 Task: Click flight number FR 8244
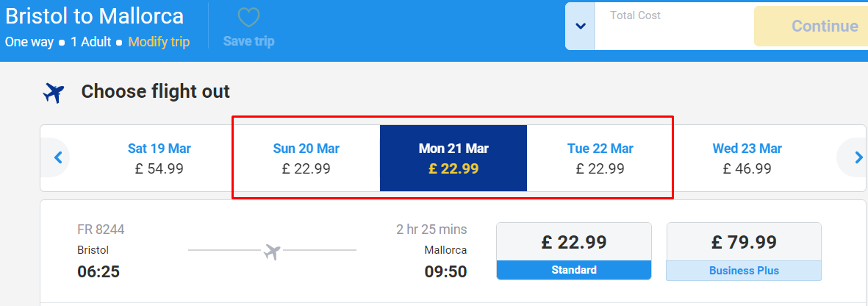point(101,230)
